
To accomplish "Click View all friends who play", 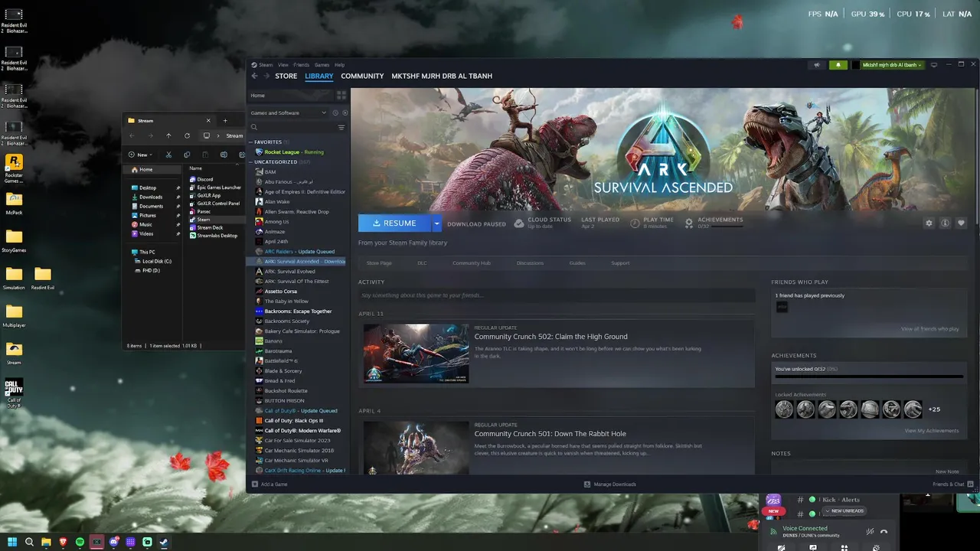I will (930, 329).
